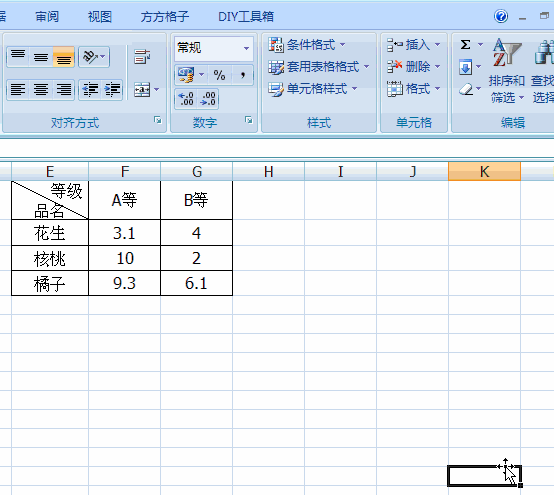This screenshot has width=554, height=495.
Task: Click the 插入 cells button
Action: click(413, 45)
